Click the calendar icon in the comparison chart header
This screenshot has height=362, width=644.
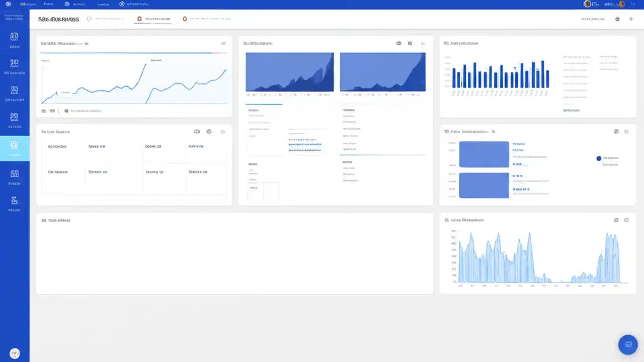pyautogui.click(x=398, y=43)
